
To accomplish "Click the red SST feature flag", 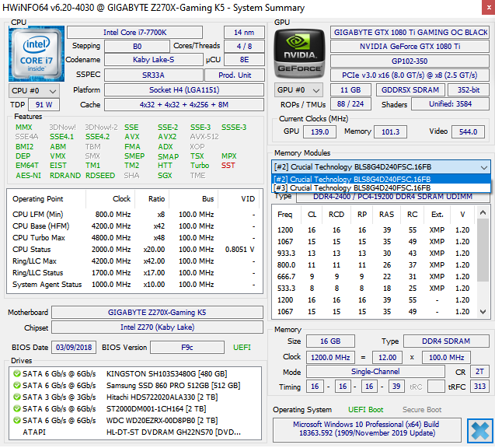I will point(228,166).
